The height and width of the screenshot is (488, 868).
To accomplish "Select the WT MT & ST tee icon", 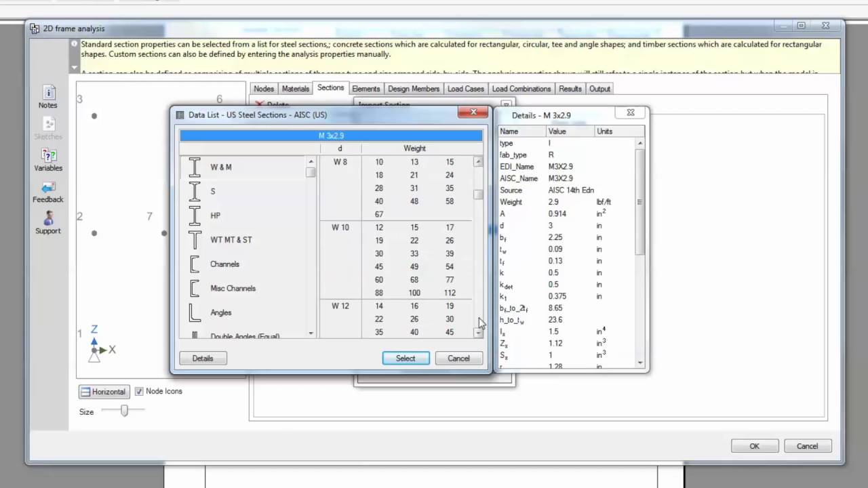I will (x=195, y=240).
